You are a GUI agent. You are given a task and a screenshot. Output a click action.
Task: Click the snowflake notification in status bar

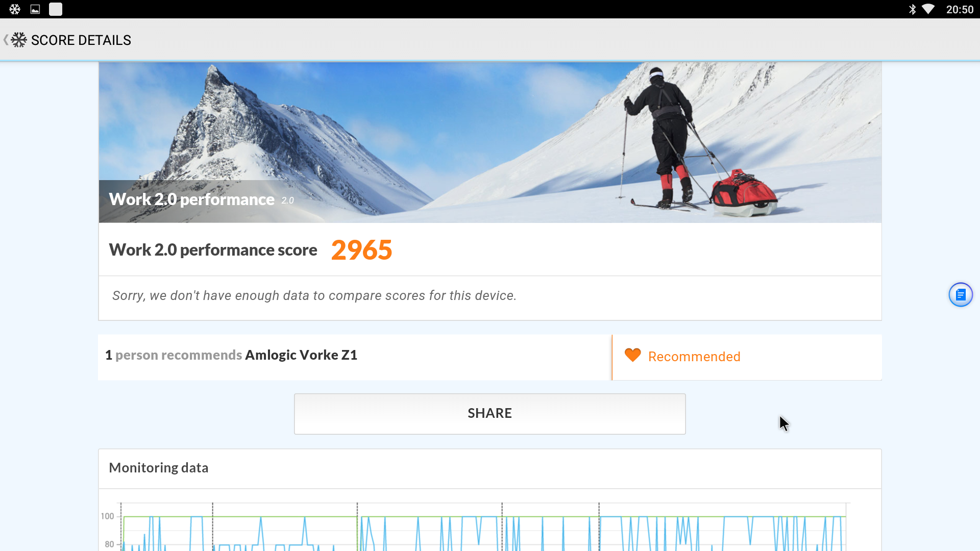tap(15, 9)
